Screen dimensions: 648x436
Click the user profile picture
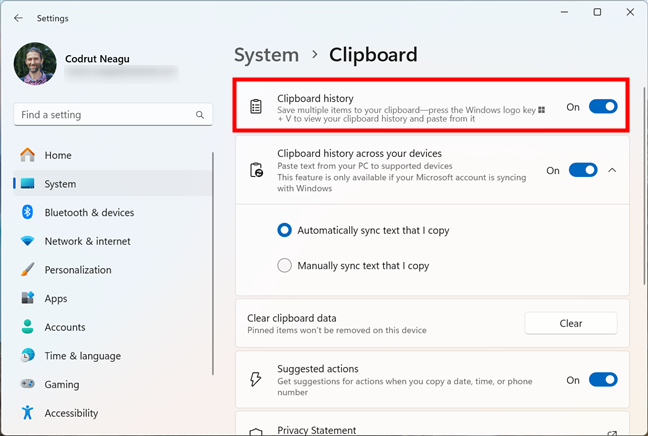35,64
